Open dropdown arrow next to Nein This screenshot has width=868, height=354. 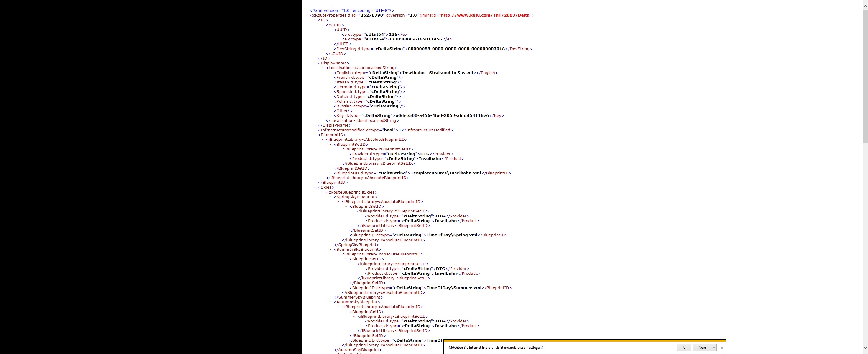[x=714, y=347]
